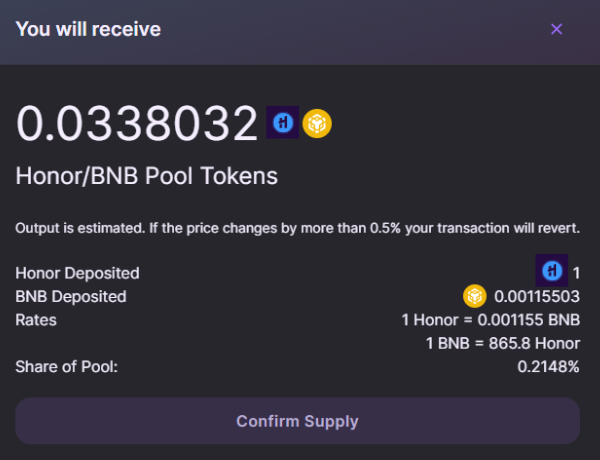Click the 0.2148% pool share value

(548, 367)
